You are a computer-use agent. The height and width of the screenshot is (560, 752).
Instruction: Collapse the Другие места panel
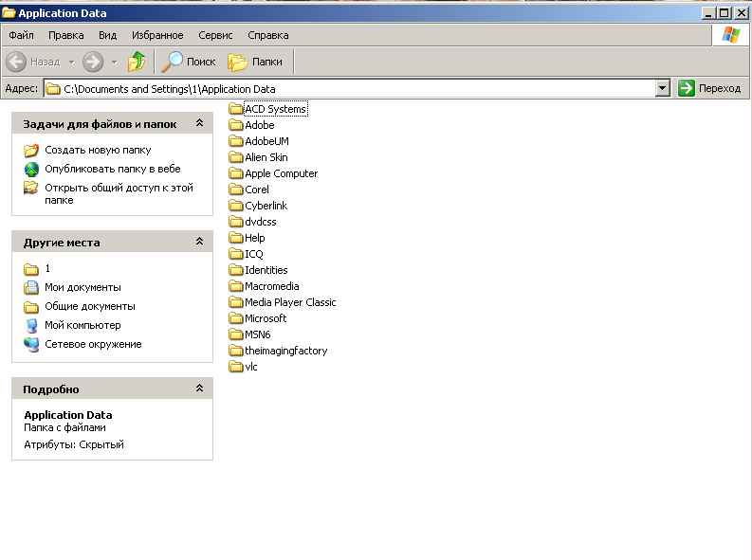(x=199, y=242)
